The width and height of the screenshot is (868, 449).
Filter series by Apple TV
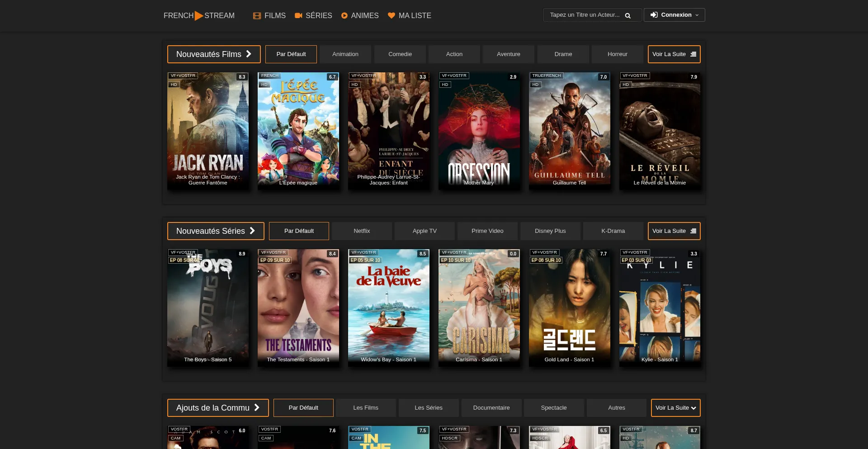(425, 231)
